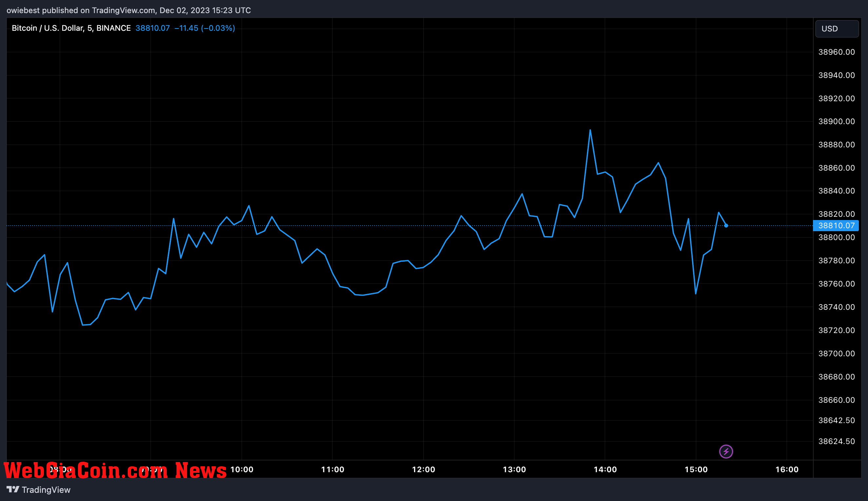Click the blue 38810.07 current price label
Viewport: 868px width, 501px height.
coord(836,225)
